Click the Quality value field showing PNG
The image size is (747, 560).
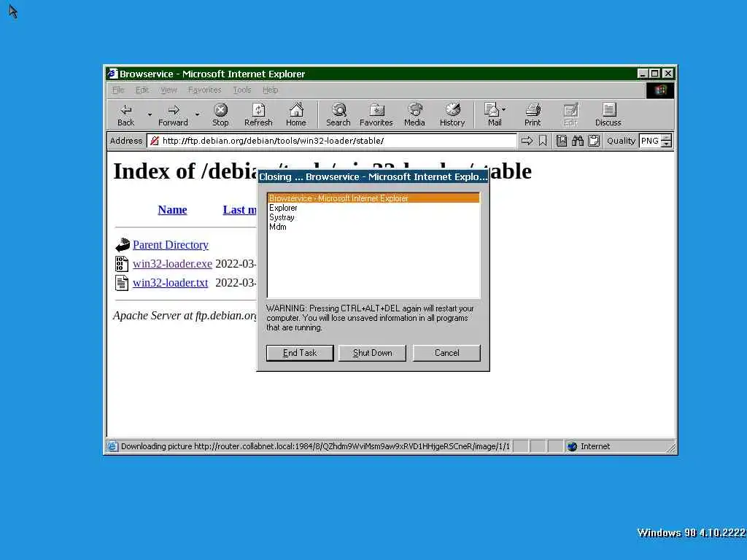(x=651, y=141)
